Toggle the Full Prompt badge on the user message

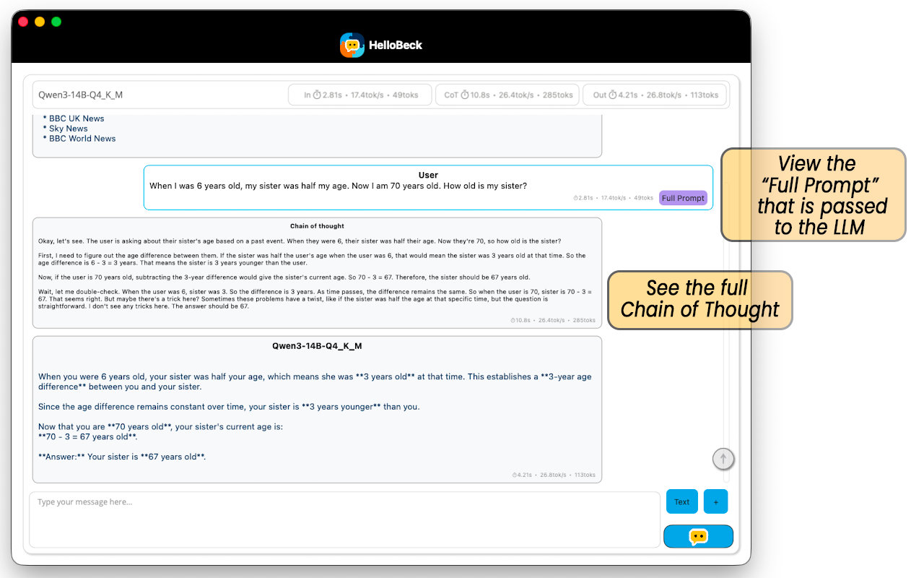pos(683,197)
